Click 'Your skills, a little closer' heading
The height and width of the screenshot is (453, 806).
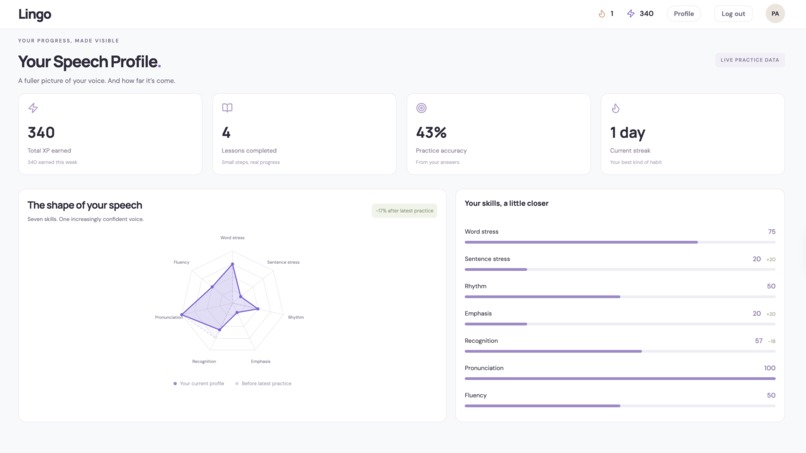coord(506,204)
